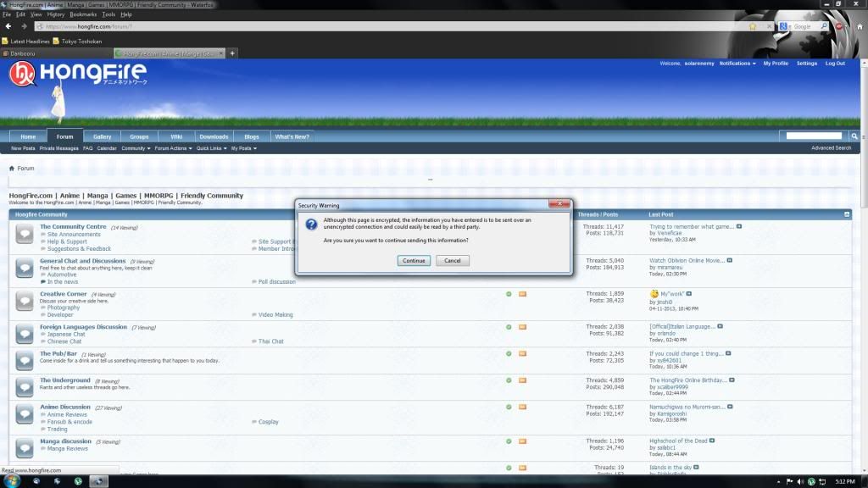Open the orange RSS icon for Creative Corner
The height and width of the screenshot is (488, 868).
522,294
